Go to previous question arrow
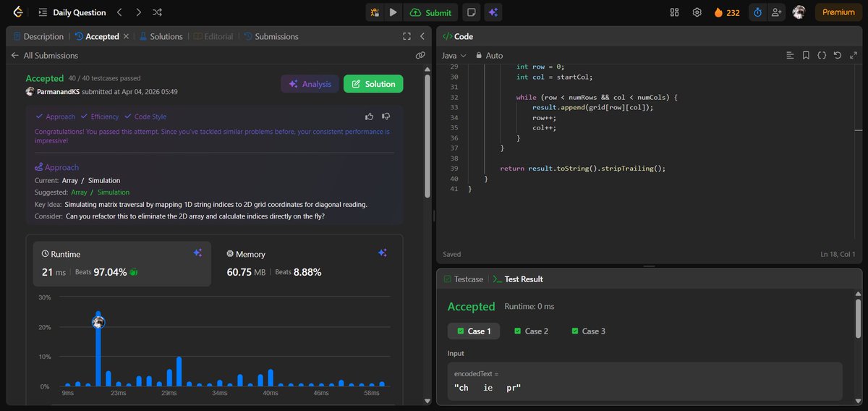The width and height of the screenshot is (868, 411). pyautogui.click(x=120, y=12)
